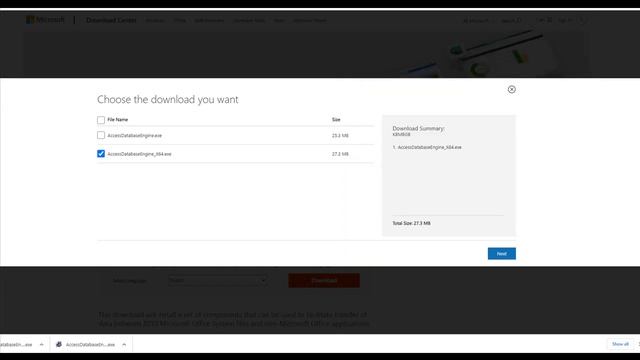Click the 27.3 MB size value
Image resolution: width=640 pixels, height=360 pixels.
coord(340,154)
